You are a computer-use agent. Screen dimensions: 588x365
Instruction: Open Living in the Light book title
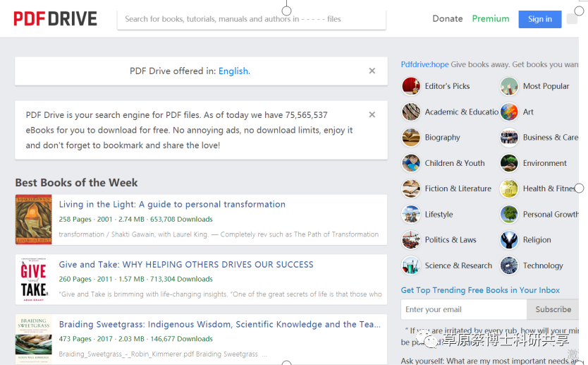[172, 204]
